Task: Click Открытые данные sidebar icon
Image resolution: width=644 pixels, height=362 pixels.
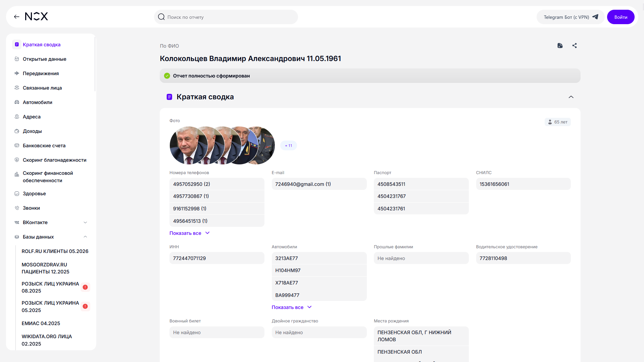Action: click(x=17, y=59)
